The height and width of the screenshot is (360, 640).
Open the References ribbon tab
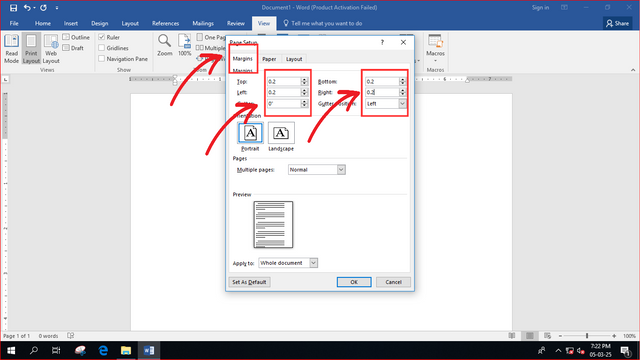pyautogui.click(x=165, y=23)
